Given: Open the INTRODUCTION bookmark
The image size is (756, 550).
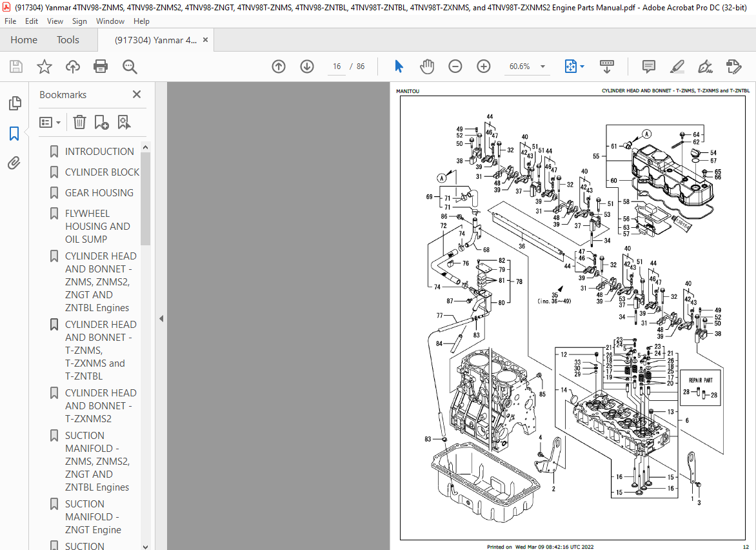Looking at the screenshot, I should [99, 152].
